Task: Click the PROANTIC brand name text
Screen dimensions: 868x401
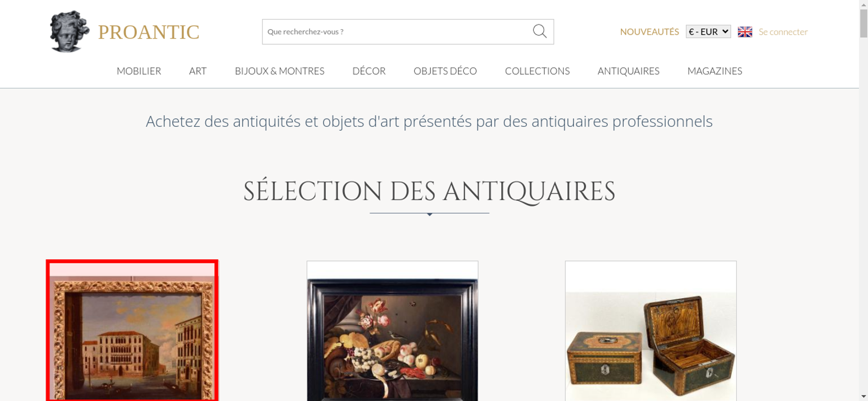Action: click(x=148, y=32)
